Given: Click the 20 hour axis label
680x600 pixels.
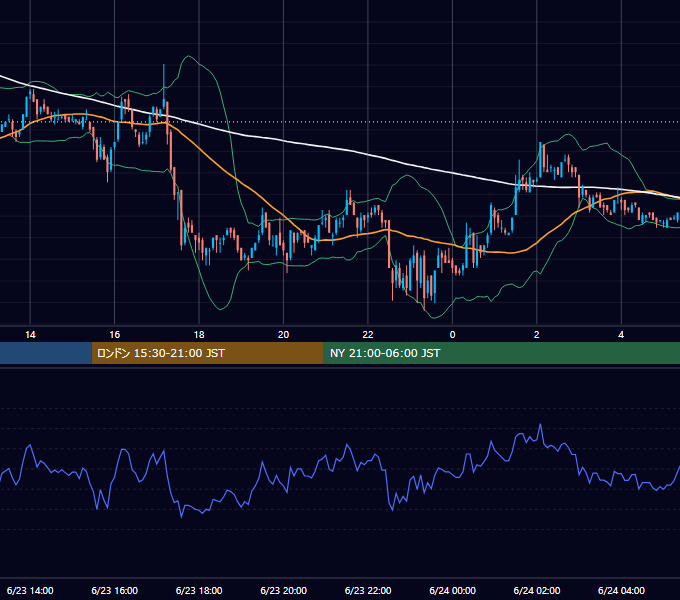Looking at the screenshot, I should click(283, 335).
